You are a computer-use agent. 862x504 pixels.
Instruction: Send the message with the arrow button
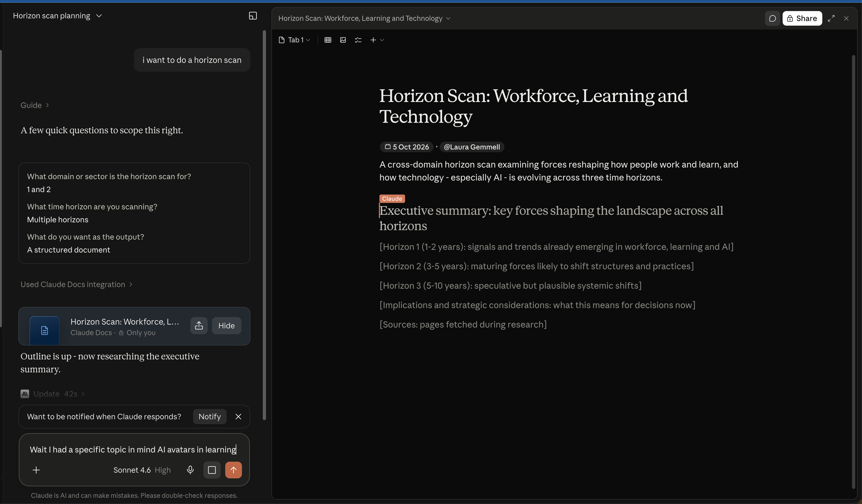234,470
